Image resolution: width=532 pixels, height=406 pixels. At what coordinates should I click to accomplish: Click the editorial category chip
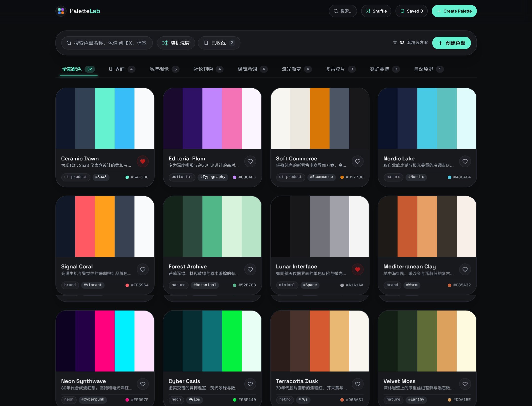[182, 177]
